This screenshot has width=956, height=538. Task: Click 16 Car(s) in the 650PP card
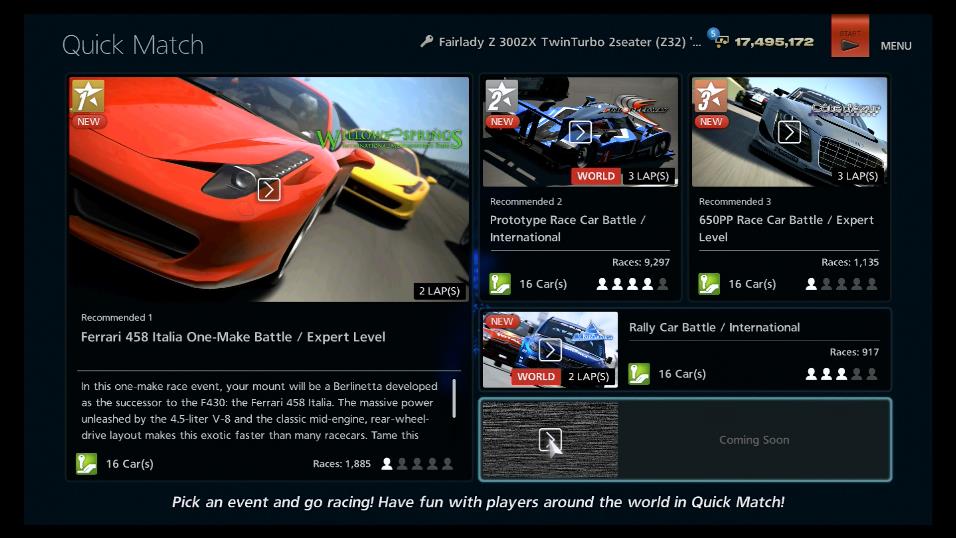[752, 284]
